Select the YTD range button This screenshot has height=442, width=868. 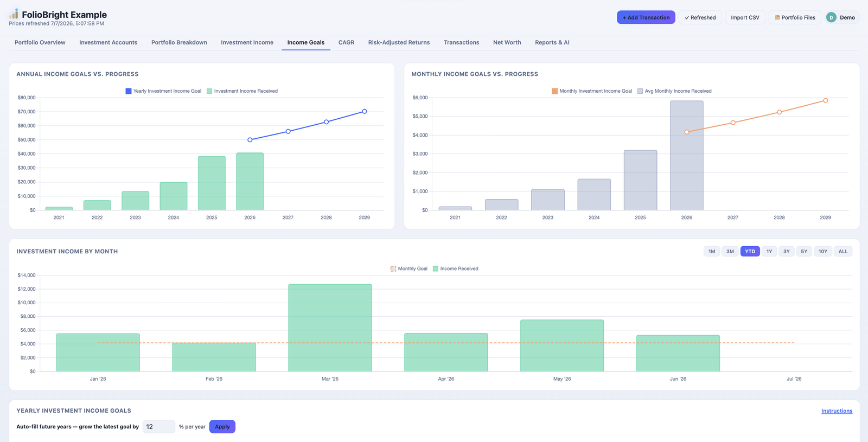pos(750,251)
